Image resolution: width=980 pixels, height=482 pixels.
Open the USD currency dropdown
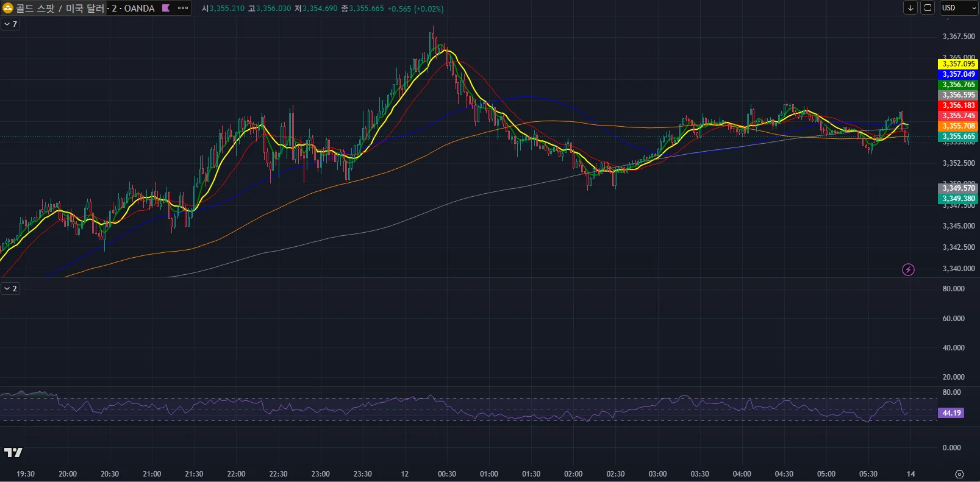959,8
